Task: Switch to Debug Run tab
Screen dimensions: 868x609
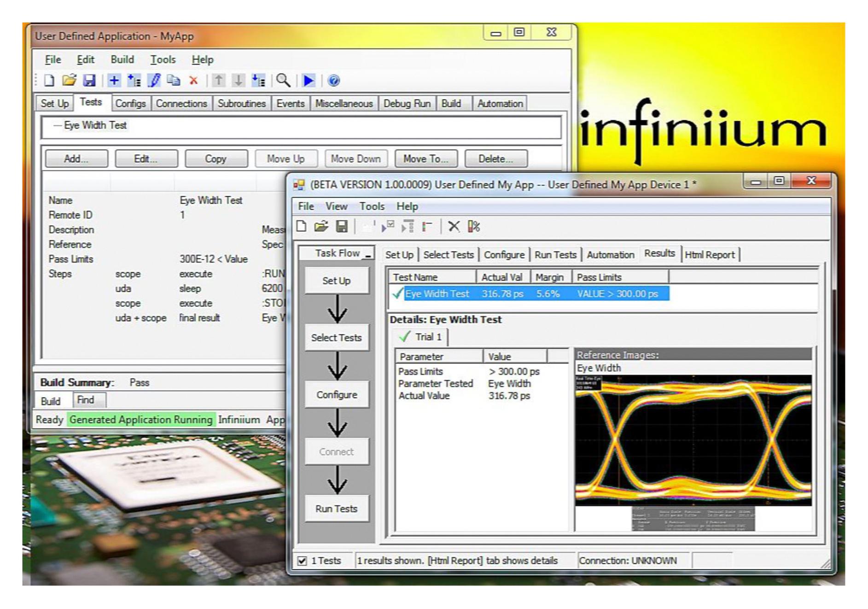Action: [x=407, y=104]
